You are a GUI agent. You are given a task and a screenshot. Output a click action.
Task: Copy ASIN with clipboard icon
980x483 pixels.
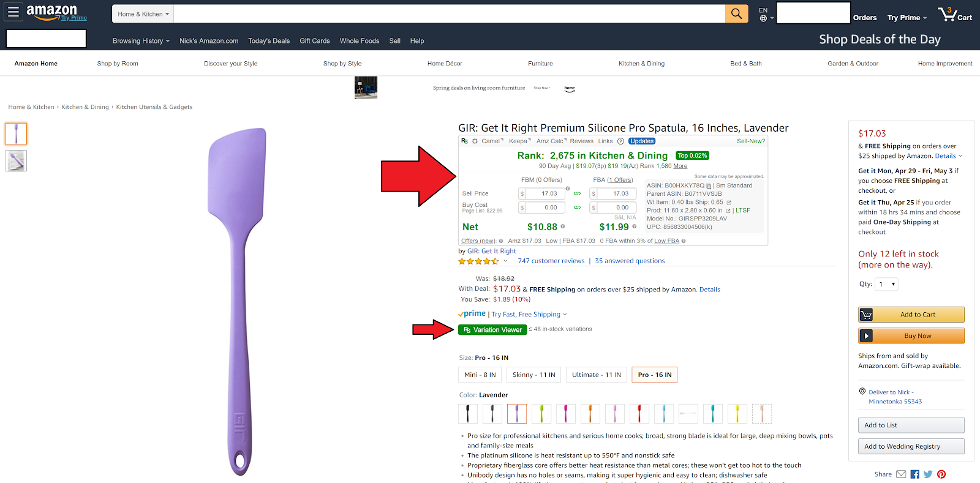[709, 186]
